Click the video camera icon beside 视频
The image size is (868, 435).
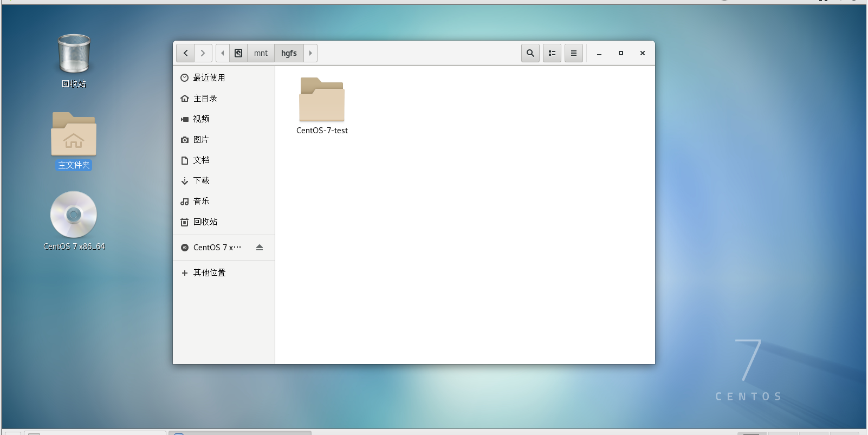[x=185, y=119]
